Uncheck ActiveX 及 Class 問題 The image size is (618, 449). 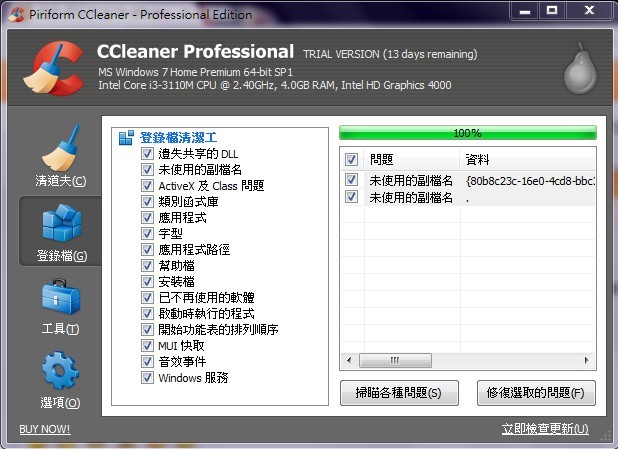[x=147, y=185]
